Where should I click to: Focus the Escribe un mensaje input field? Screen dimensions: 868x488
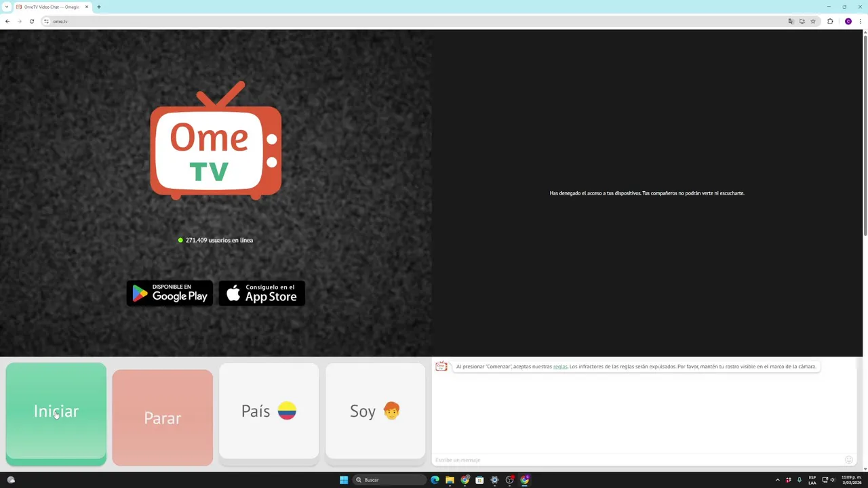(x=637, y=460)
